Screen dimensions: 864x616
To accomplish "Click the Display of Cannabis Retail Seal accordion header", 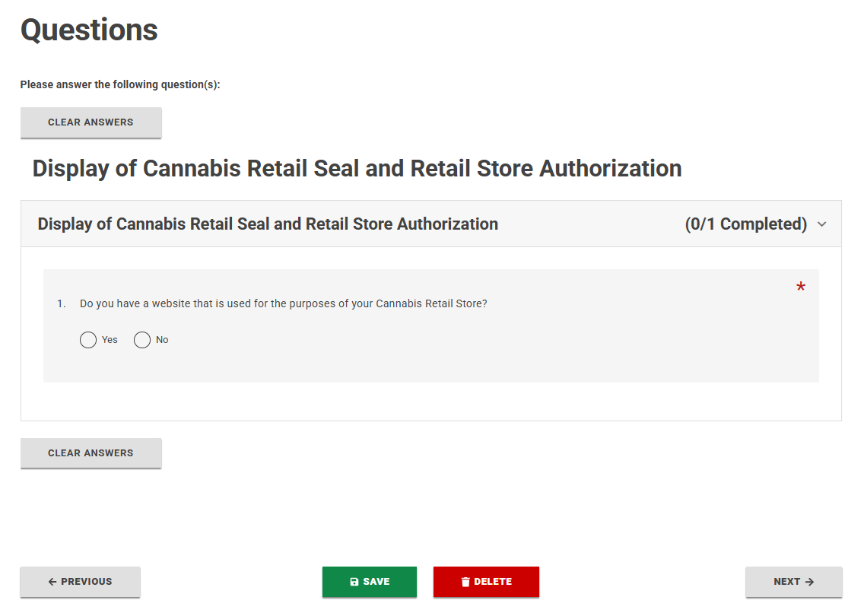I will [431, 224].
